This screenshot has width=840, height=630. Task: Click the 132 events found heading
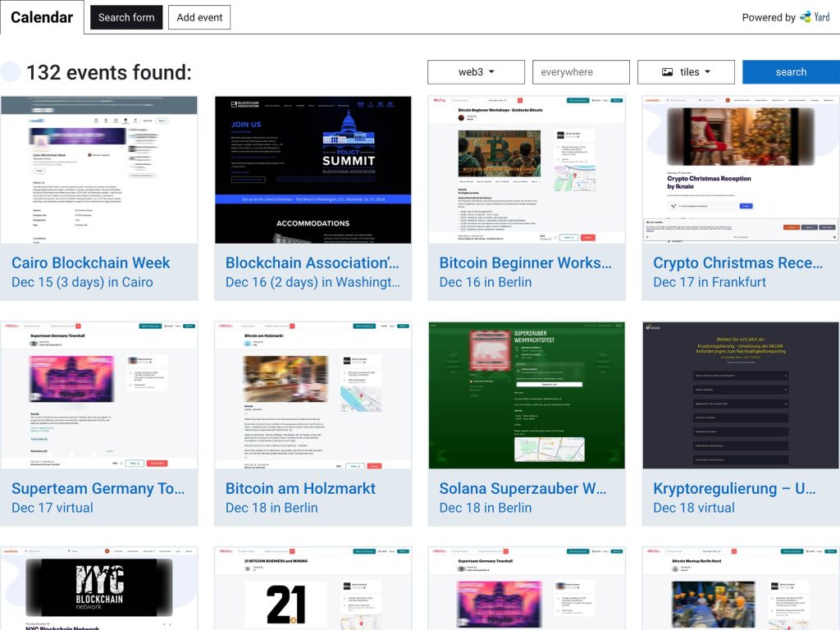coord(109,72)
